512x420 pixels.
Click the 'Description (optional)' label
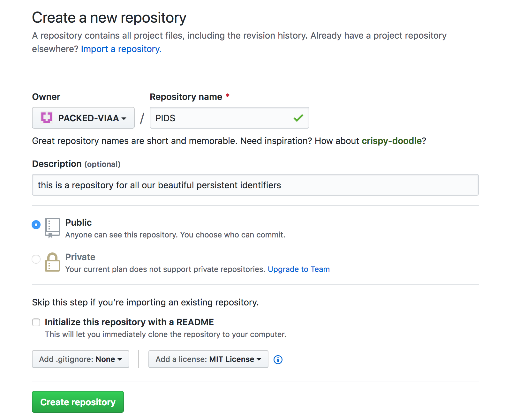point(76,164)
